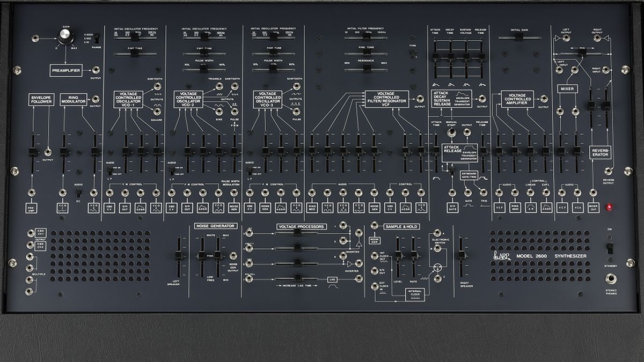
Task: Click the Preamplifier output jack
Action: [95, 70]
